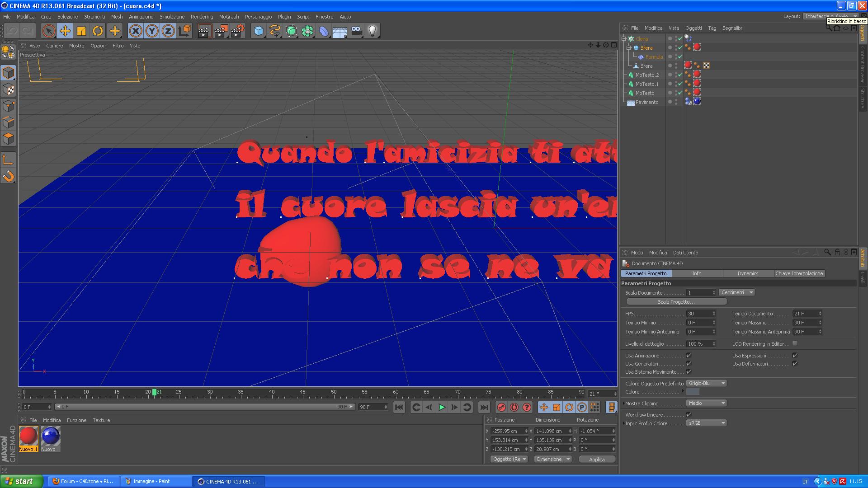Select the blue Nuovo material thumbnail
The image size is (868, 488).
50,436
